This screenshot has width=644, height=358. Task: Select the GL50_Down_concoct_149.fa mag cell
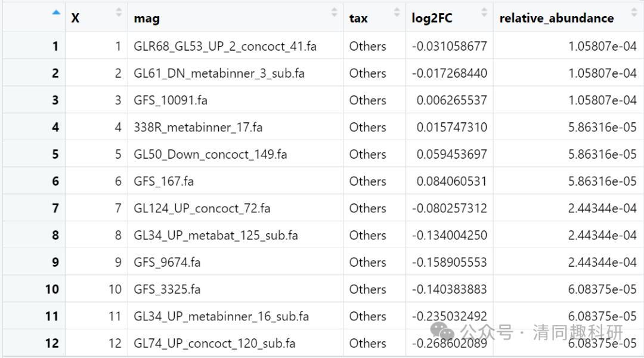(210, 155)
